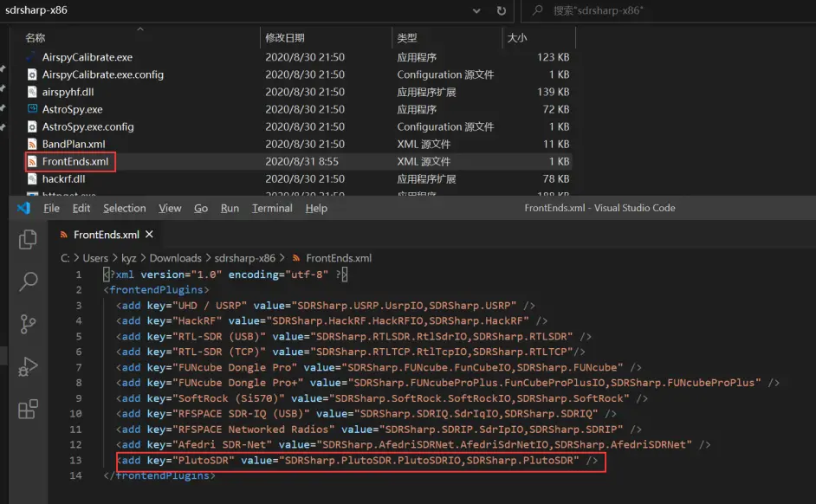Click the refresh button in the file explorer address bar

[502, 10]
